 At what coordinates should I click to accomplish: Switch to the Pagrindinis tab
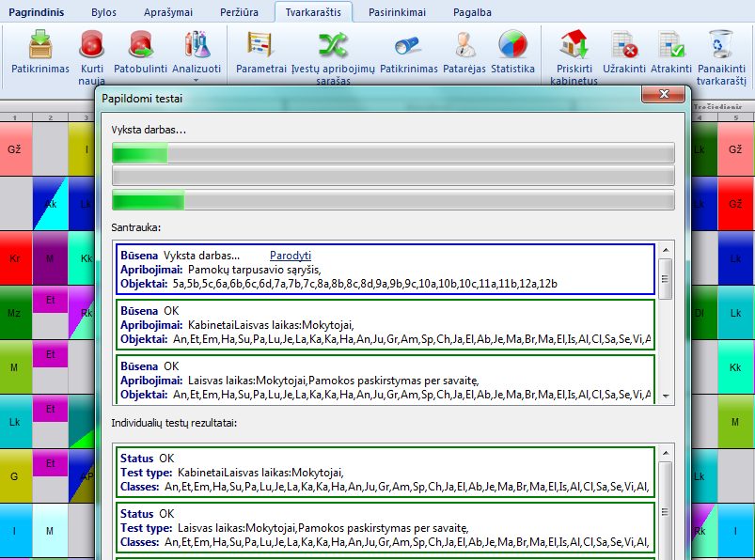click(37, 12)
